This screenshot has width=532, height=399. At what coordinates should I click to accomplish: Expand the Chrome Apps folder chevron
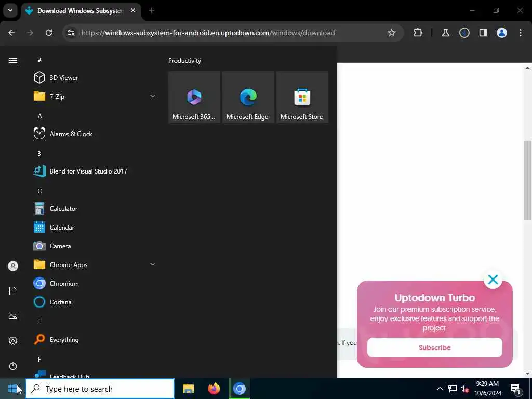tap(153, 264)
